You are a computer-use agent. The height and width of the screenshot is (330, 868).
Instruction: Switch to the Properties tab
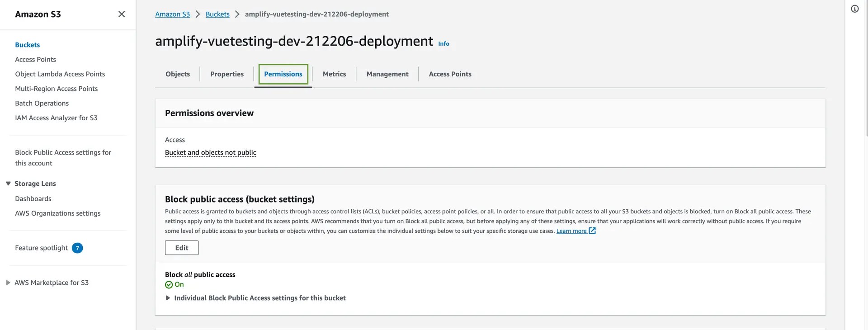click(227, 74)
